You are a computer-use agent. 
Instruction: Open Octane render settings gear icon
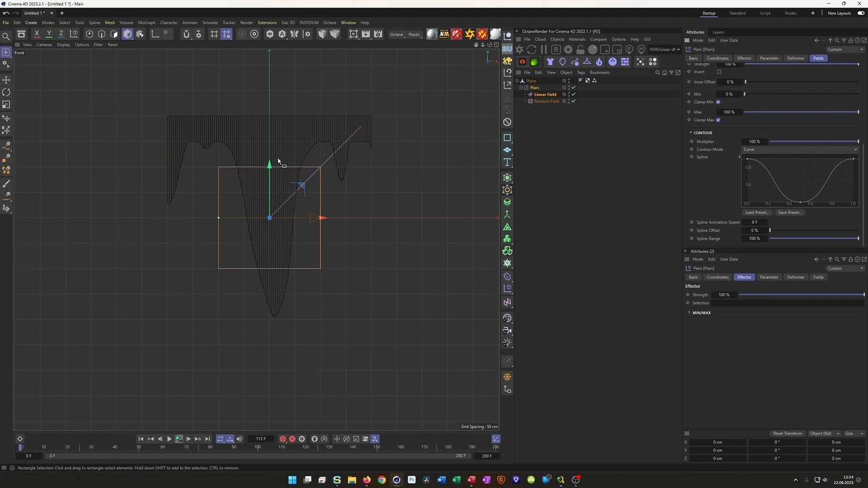point(568,50)
